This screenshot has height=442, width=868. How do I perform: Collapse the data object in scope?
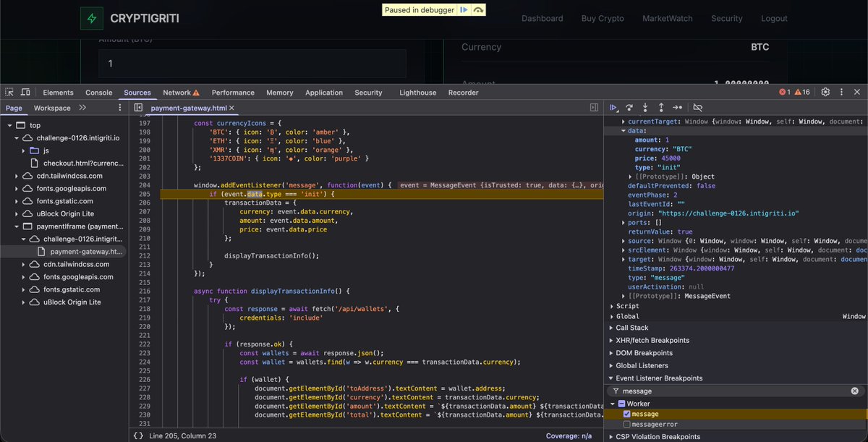pyautogui.click(x=624, y=131)
